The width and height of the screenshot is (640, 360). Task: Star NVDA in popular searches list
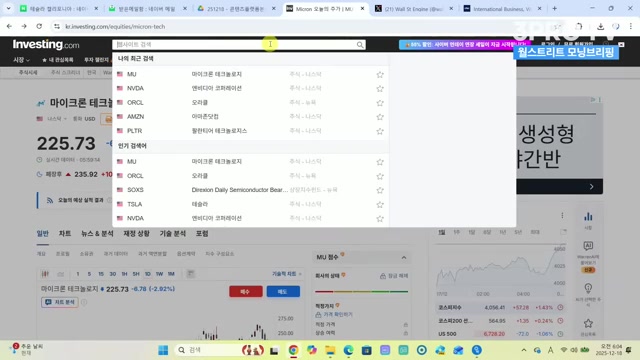pyautogui.click(x=380, y=219)
